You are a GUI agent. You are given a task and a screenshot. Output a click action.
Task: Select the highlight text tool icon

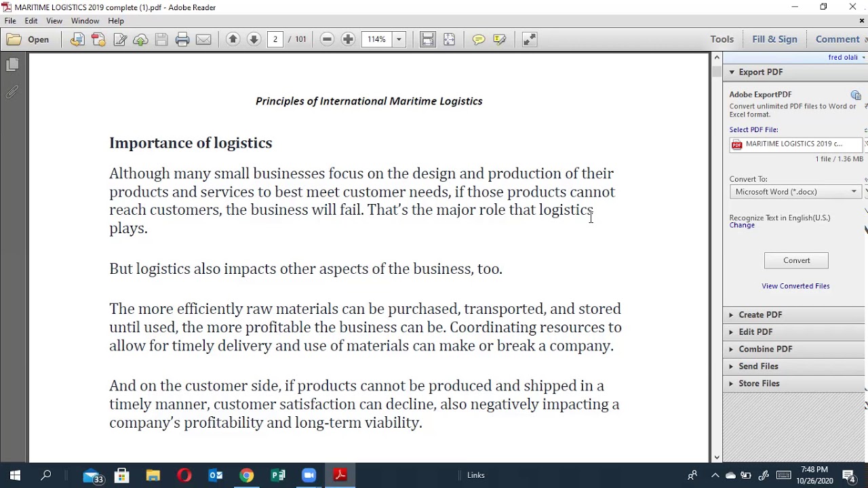click(x=500, y=39)
